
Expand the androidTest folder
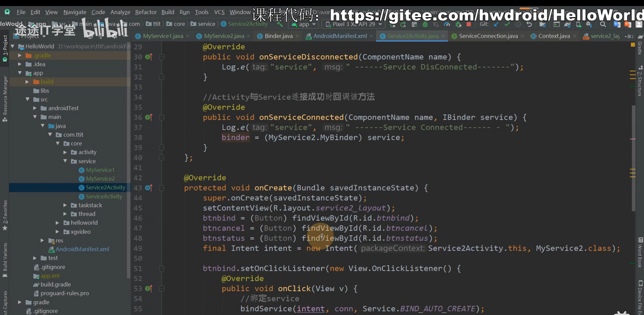click(36, 108)
